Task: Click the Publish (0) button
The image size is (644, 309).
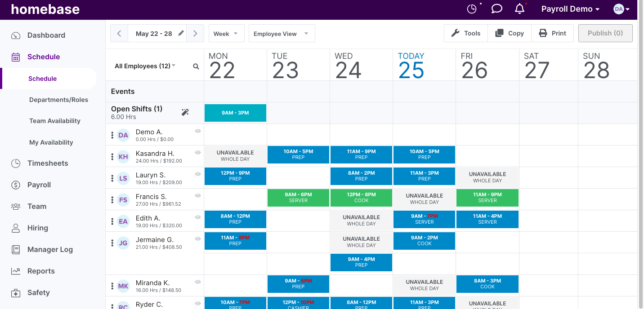Action: tap(605, 33)
